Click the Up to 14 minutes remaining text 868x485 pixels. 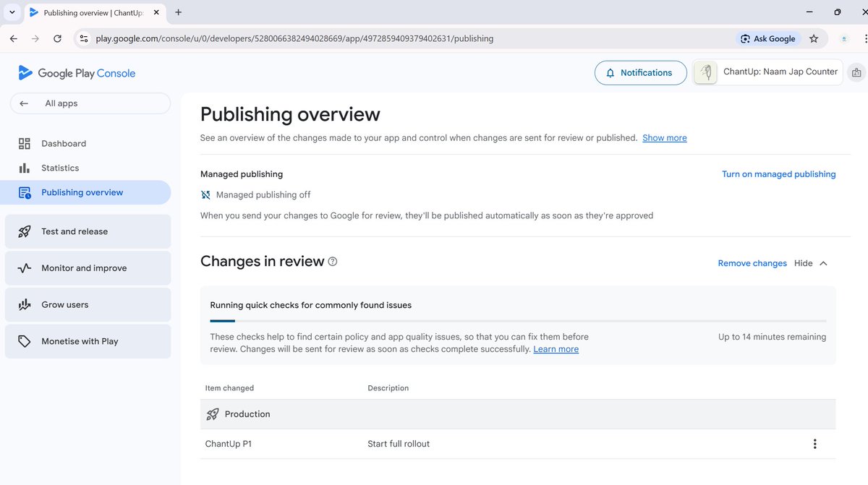(x=772, y=337)
